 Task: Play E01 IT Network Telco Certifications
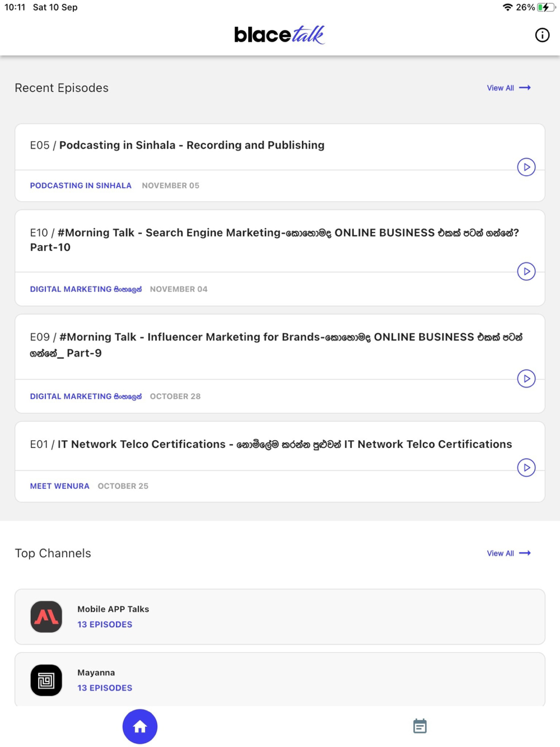(526, 468)
